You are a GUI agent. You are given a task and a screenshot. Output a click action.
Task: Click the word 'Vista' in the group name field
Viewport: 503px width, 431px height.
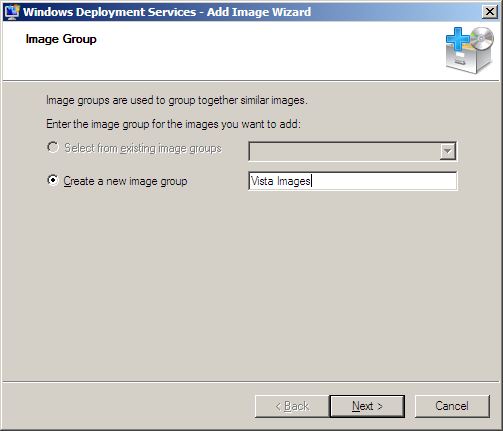click(262, 181)
